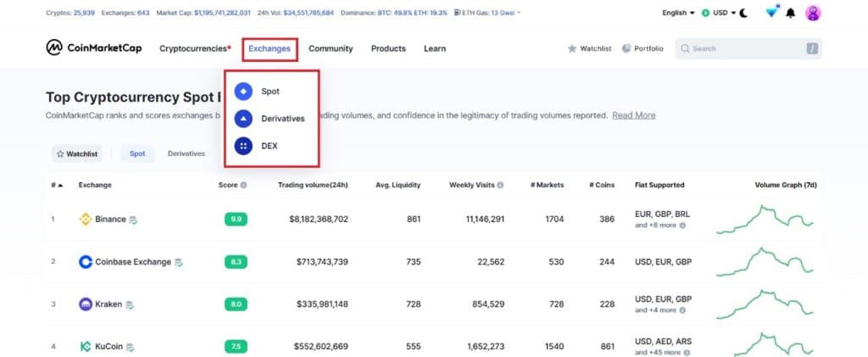This screenshot has height=357, width=868.
Task: Click the KuCoin logo
Action: pos(86,347)
